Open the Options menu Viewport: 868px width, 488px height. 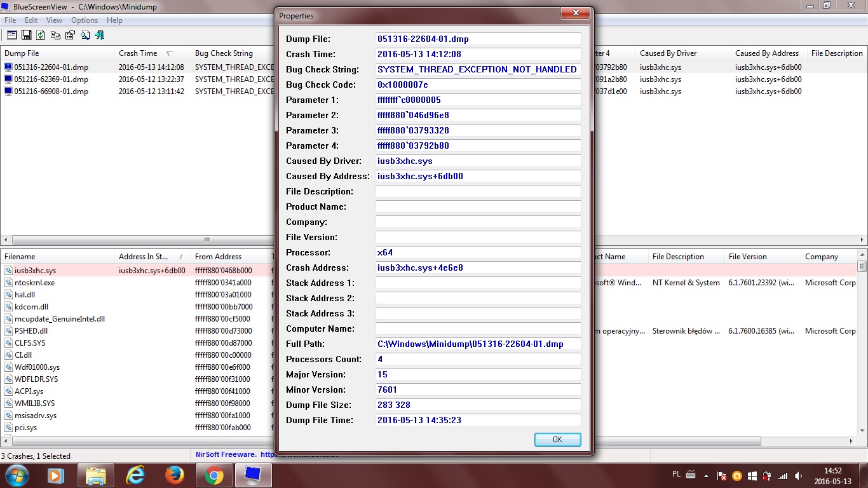pyautogui.click(x=85, y=20)
